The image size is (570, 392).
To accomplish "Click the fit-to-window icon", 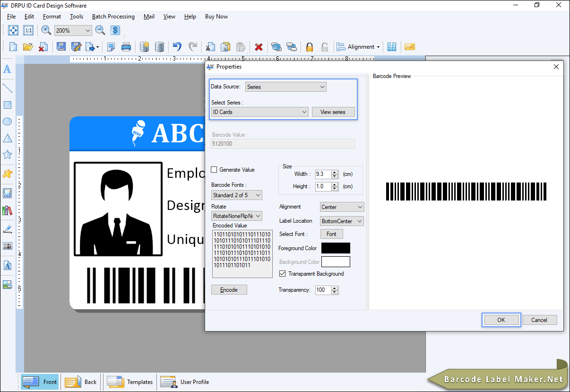I will coord(13,30).
